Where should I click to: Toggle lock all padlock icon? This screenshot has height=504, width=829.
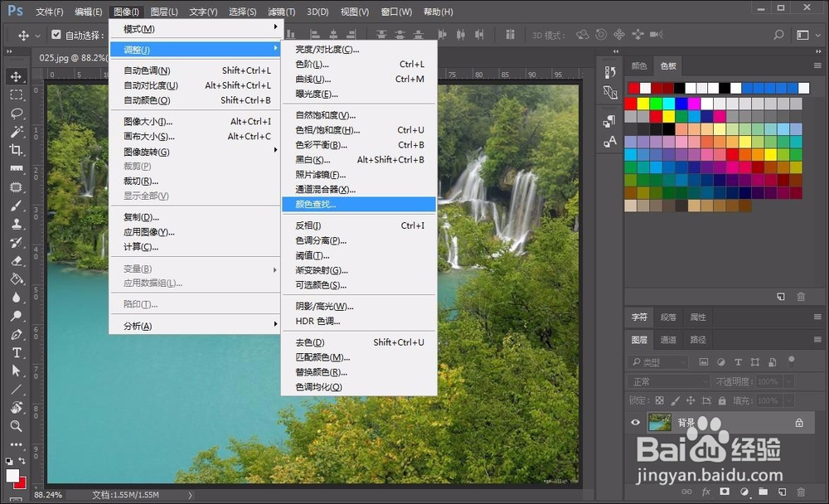(x=722, y=401)
